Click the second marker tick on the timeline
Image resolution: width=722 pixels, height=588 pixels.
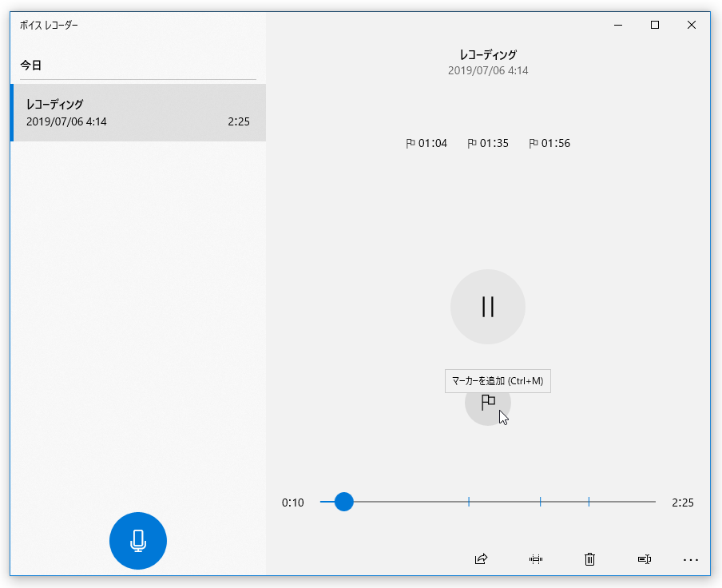(540, 502)
